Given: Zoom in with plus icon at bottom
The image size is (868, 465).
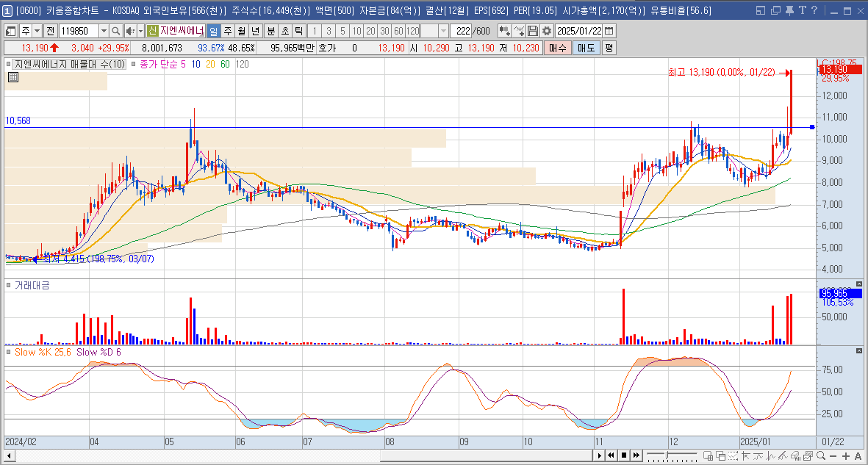Looking at the screenshot, I should (846, 455).
